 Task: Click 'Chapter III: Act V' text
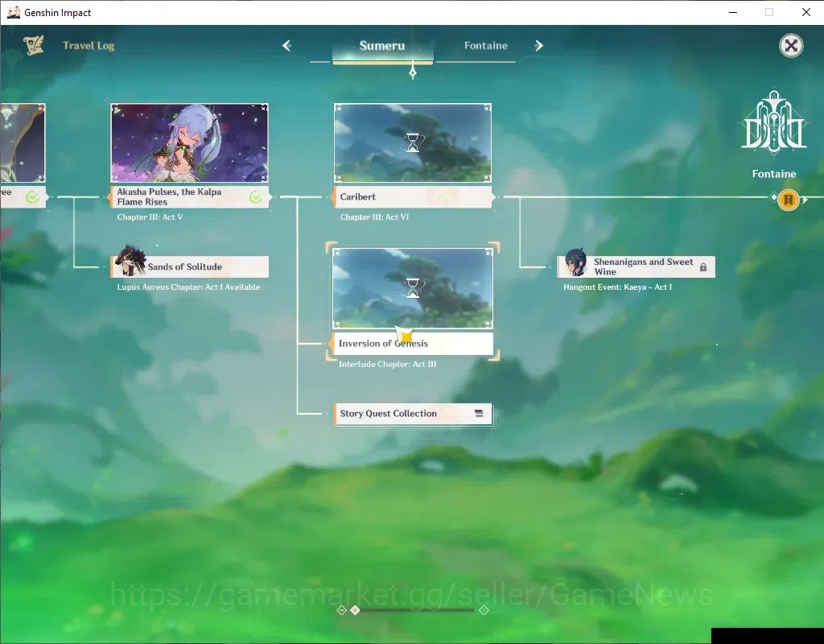150,217
